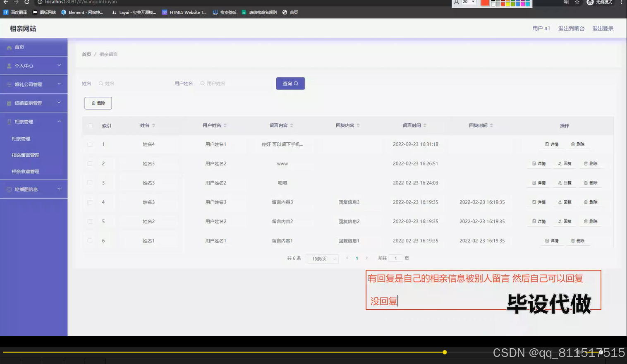Click the 用户 a1 link in header
Screen dimensions: 627x364
541,28
